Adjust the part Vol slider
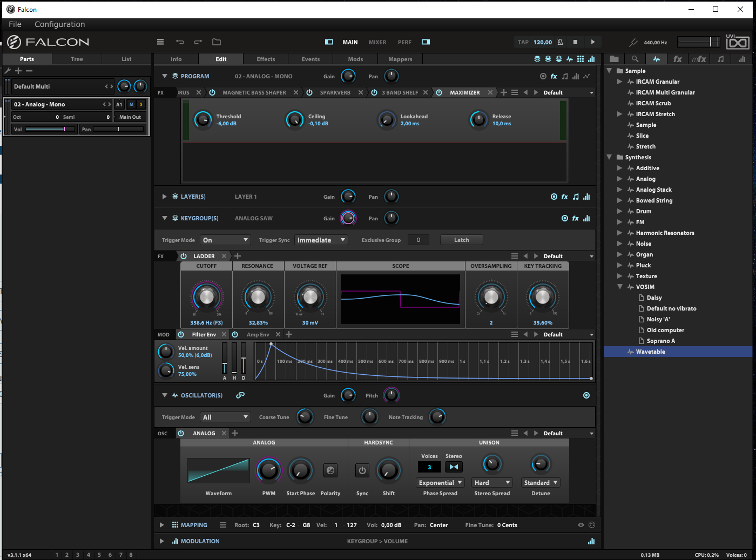Image resolution: width=756 pixels, height=560 pixels. pos(50,129)
